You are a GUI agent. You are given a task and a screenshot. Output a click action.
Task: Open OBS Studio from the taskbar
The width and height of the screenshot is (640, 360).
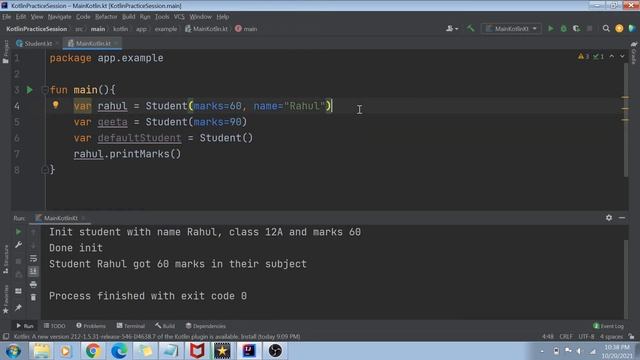point(275,351)
